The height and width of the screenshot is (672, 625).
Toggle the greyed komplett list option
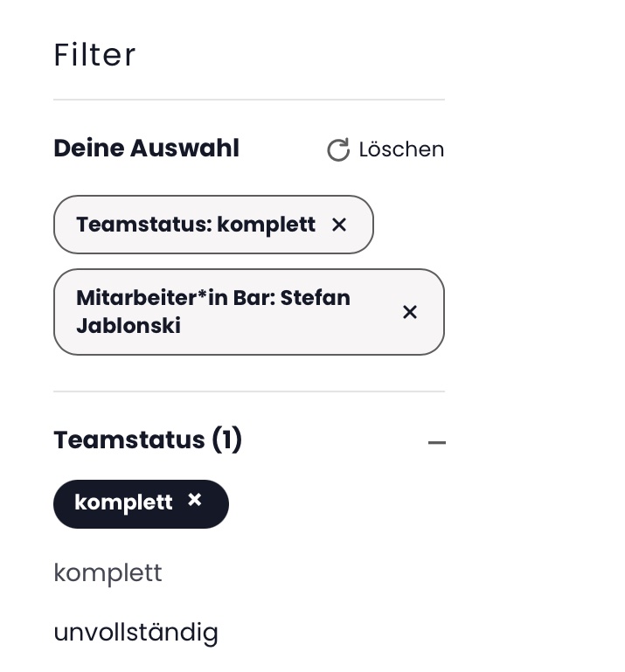(x=108, y=572)
